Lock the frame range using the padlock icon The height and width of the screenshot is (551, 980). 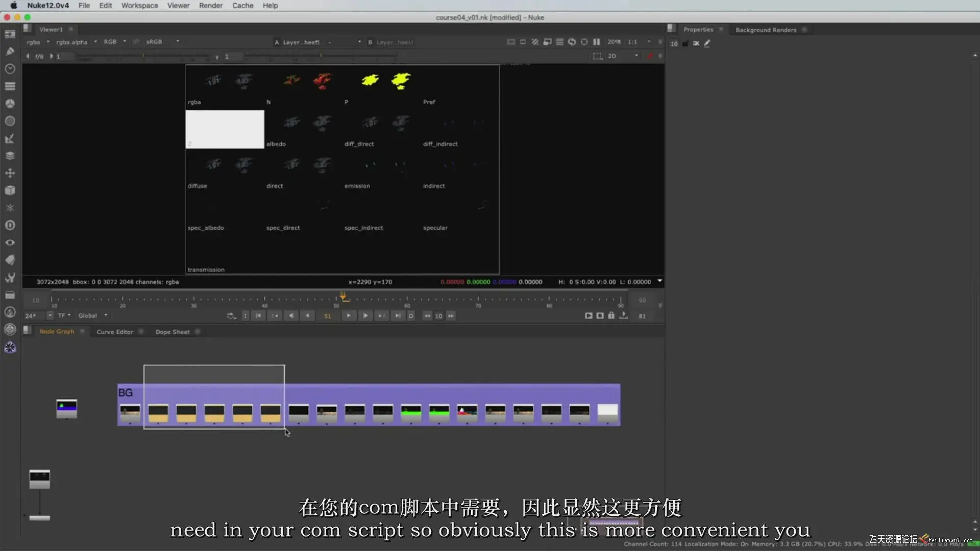click(x=611, y=316)
